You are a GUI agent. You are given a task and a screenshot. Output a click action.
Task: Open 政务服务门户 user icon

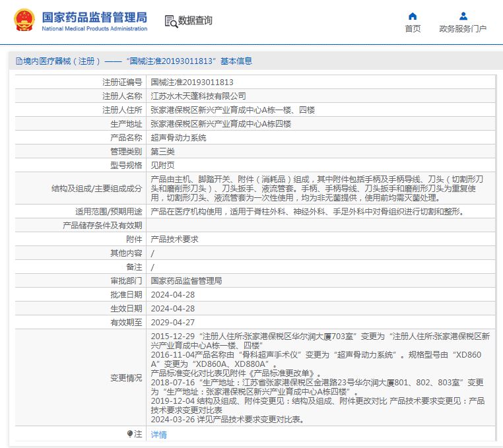463,16
